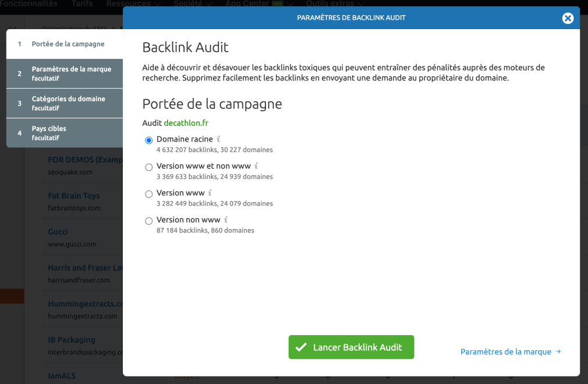Click the Lancer Backlink Audit button

point(351,347)
